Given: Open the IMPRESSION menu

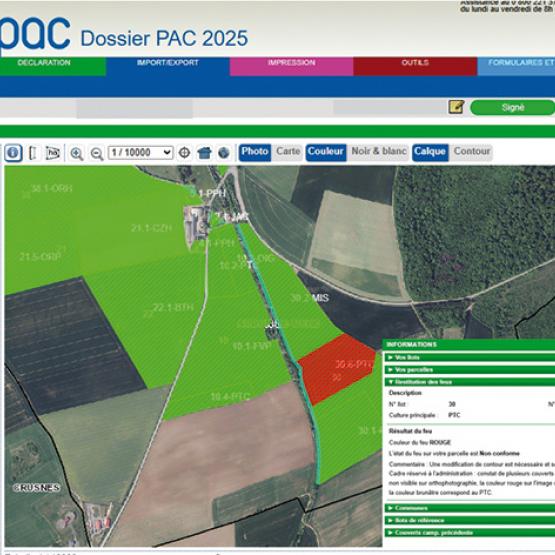Looking at the screenshot, I should pos(291,66).
